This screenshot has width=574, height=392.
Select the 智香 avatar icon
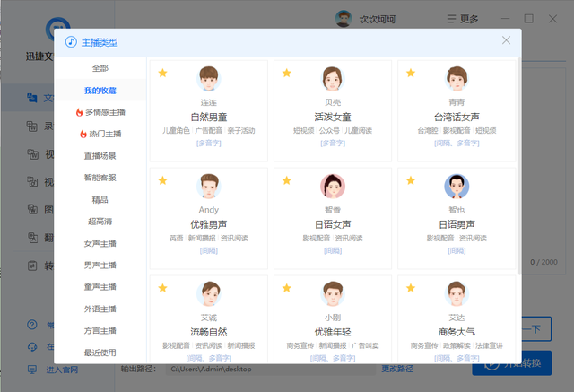[333, 187]
